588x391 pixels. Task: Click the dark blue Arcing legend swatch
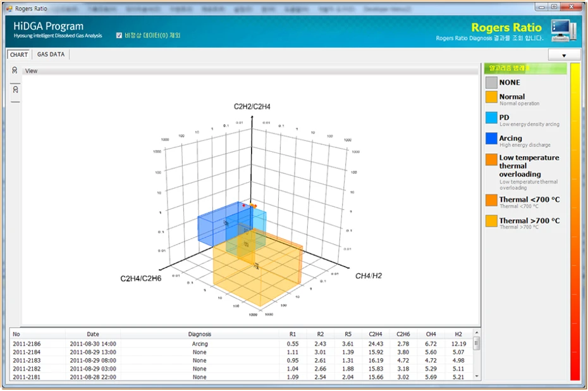click(491, 139)
